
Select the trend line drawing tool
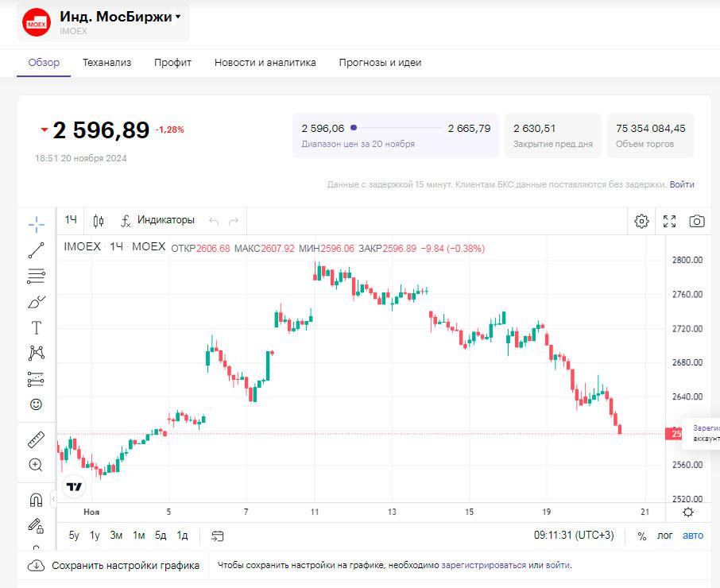point(36,250)
